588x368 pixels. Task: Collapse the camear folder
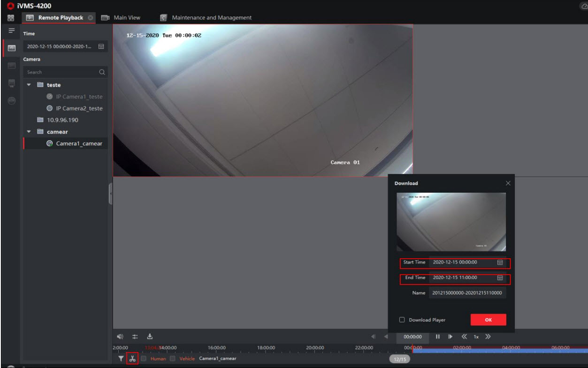tap(29, 132)
